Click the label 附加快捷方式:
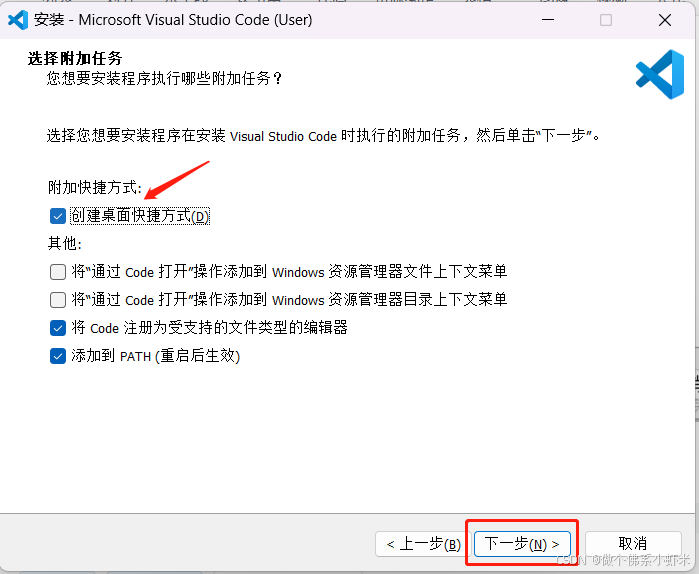Viewport: 699px width, 574px height. (x=95, y=188)
